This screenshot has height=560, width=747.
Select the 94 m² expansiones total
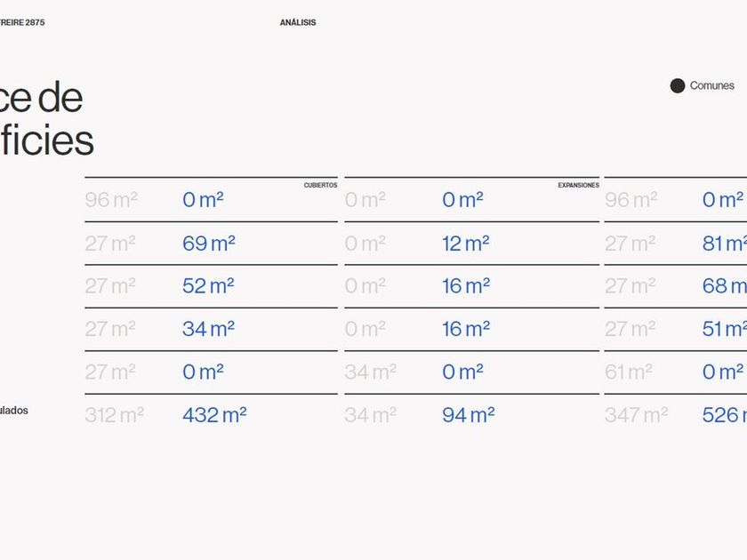click(x=469, y=415)
